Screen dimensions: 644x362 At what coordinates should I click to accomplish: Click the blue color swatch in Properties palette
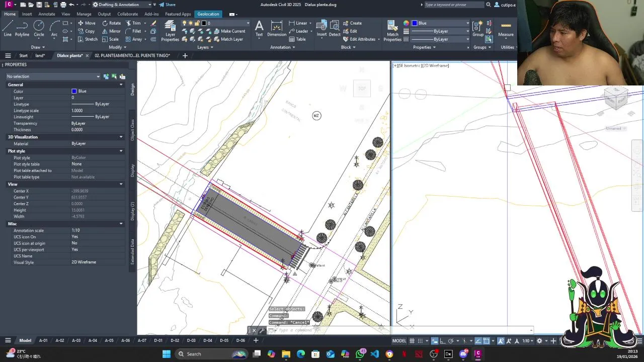tap(74, 91)
